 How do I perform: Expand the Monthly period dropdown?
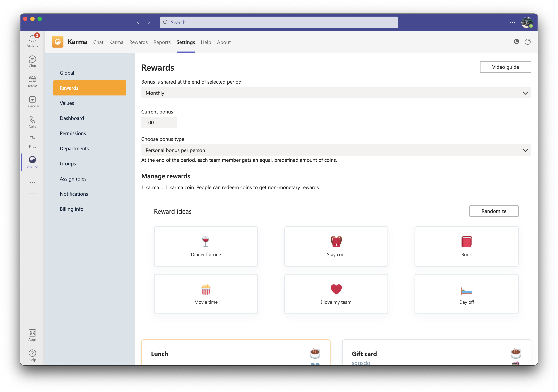point(336,93)
